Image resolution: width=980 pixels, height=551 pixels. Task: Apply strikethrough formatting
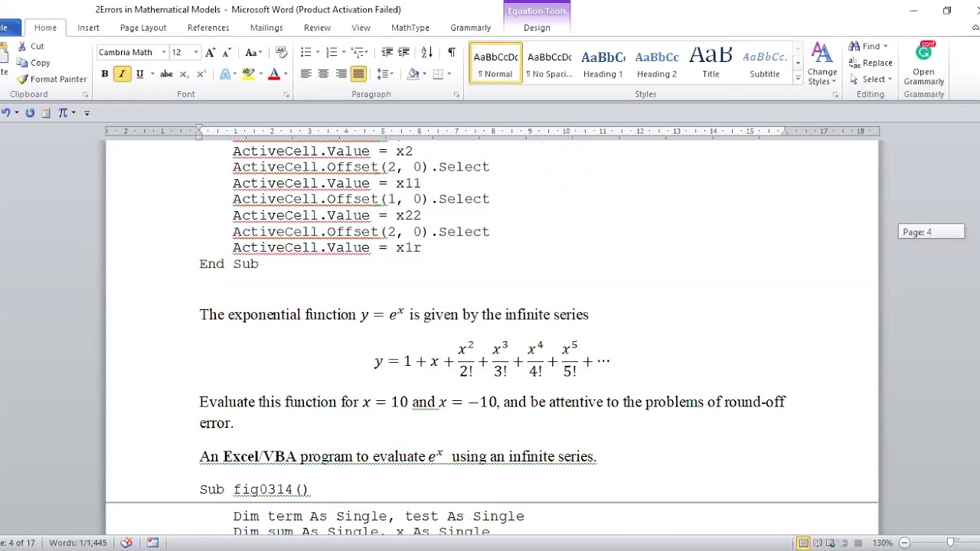[166, 74]
